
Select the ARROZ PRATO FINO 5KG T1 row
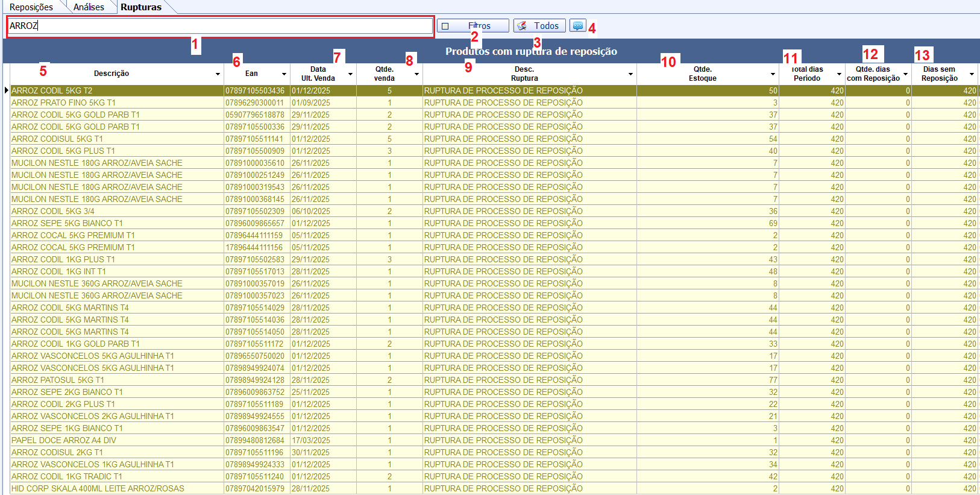[x=63, y=102]
